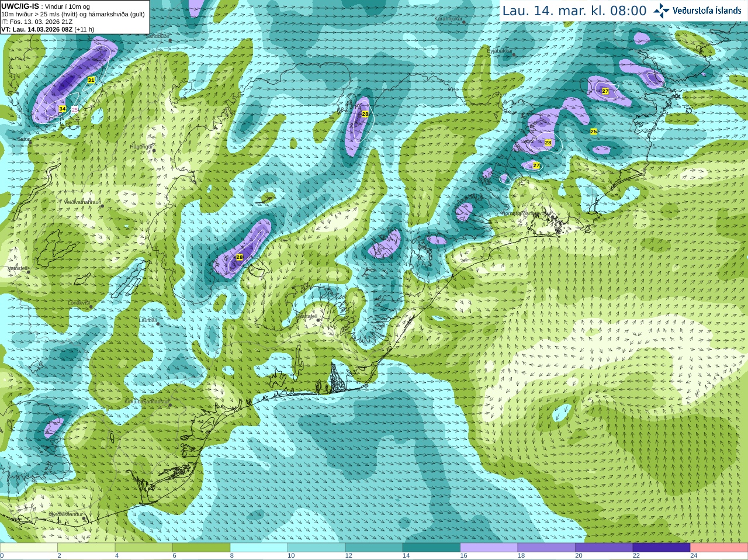Click the yellow 25 gust label
Viewport: 748px width, 560px height.
tap(594, 132)
